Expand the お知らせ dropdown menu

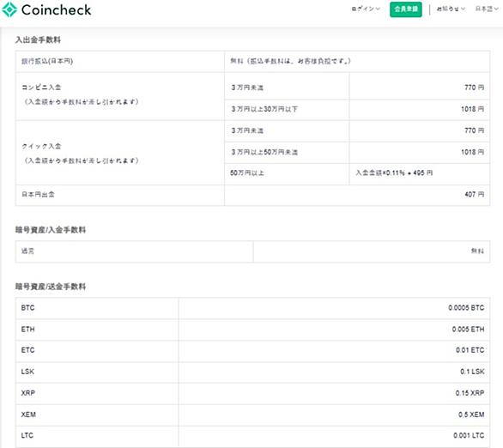pos(451,9)
